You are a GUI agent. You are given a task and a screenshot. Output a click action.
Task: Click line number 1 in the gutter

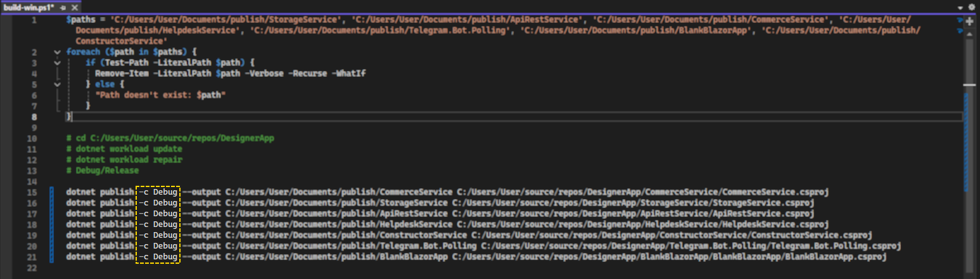tap(35, 20)
